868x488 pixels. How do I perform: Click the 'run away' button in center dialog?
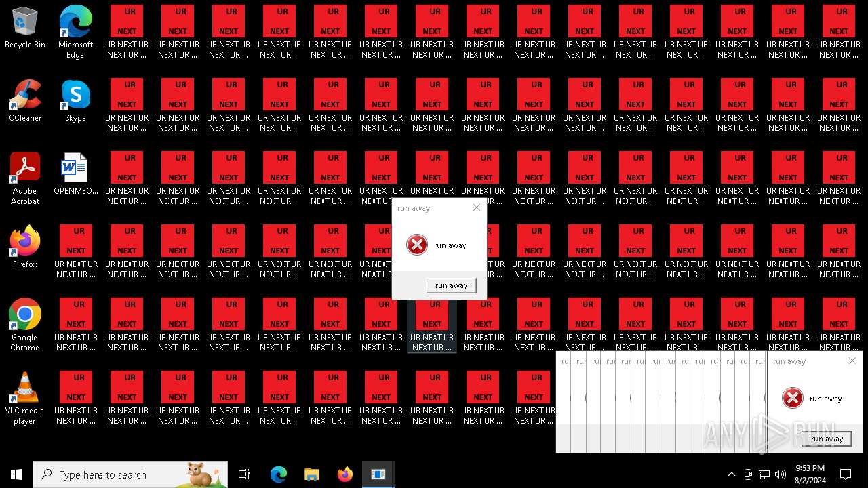point(451,285)
